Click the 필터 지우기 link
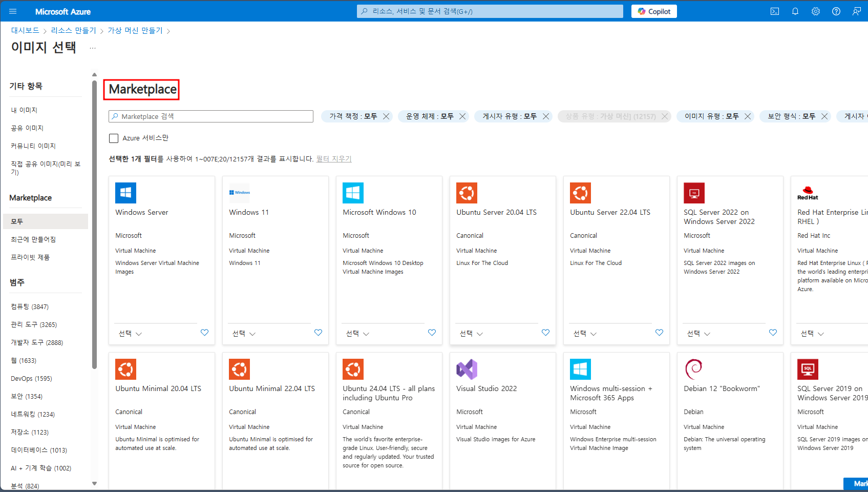The height and width of the screenshot is (492, 868). (x=334, y=159)
